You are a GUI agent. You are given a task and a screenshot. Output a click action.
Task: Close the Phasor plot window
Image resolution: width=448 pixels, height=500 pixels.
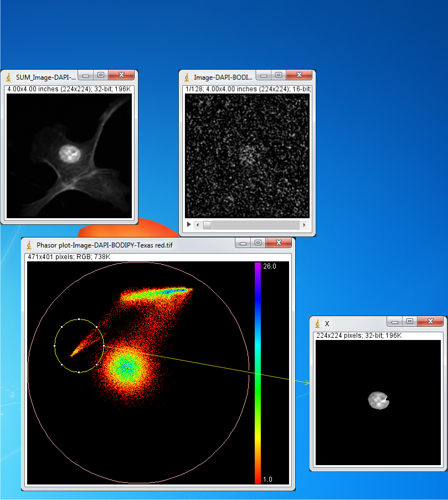tap(279, 243)
